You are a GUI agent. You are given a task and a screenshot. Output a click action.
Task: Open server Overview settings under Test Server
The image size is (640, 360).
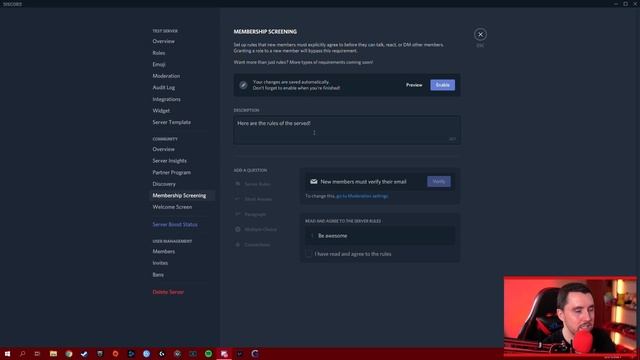point(163,41)
